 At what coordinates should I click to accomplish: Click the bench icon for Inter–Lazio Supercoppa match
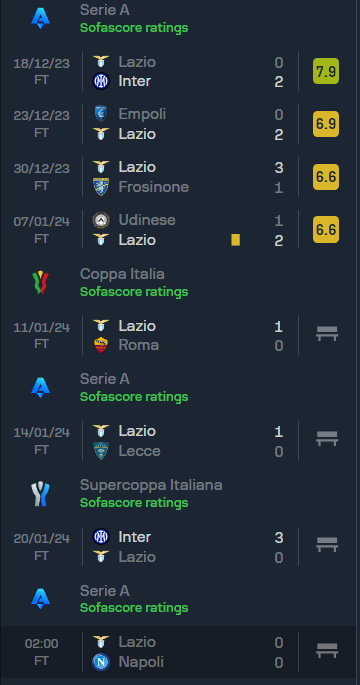pyautogui.click(x=327, y=545)
